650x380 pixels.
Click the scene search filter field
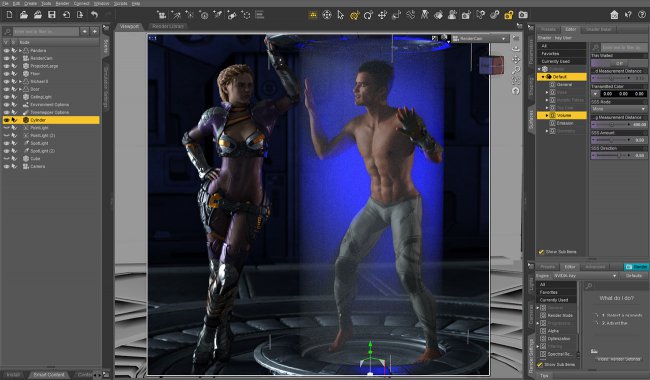46,31
